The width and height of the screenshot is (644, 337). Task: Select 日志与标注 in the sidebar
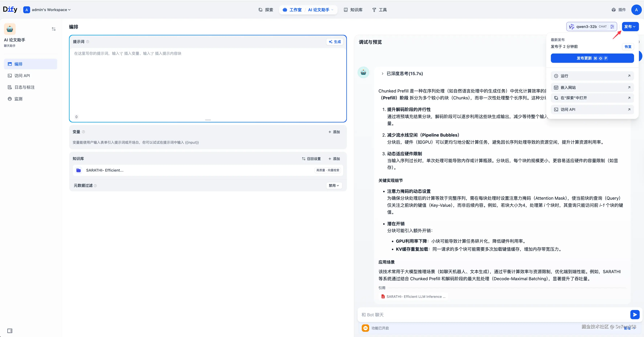click(x=25, y=87)
